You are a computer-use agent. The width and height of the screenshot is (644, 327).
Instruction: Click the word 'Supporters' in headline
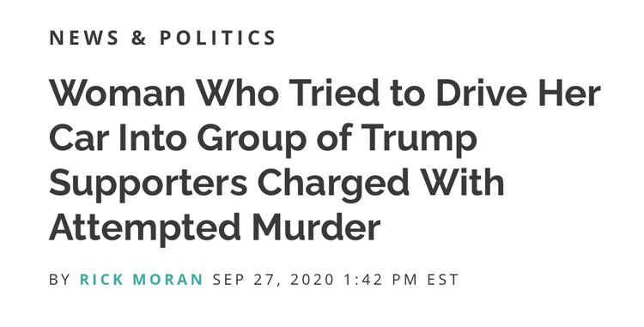[x=149, y=184]
